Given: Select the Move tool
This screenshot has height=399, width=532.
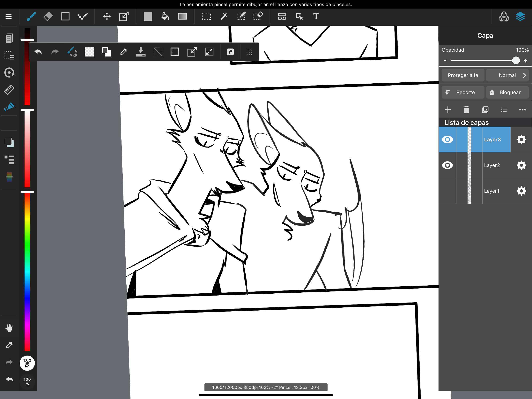Looking at the screenshot, I should coord(107,16).
